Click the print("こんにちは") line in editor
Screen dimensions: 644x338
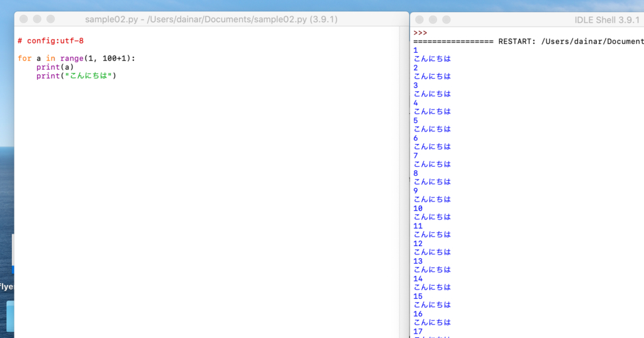76,76
